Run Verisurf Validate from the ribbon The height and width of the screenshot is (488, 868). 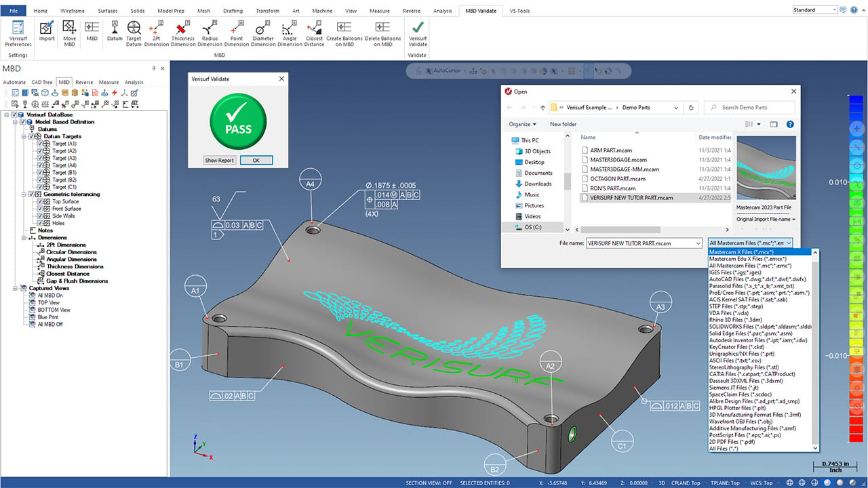point(418,33)
